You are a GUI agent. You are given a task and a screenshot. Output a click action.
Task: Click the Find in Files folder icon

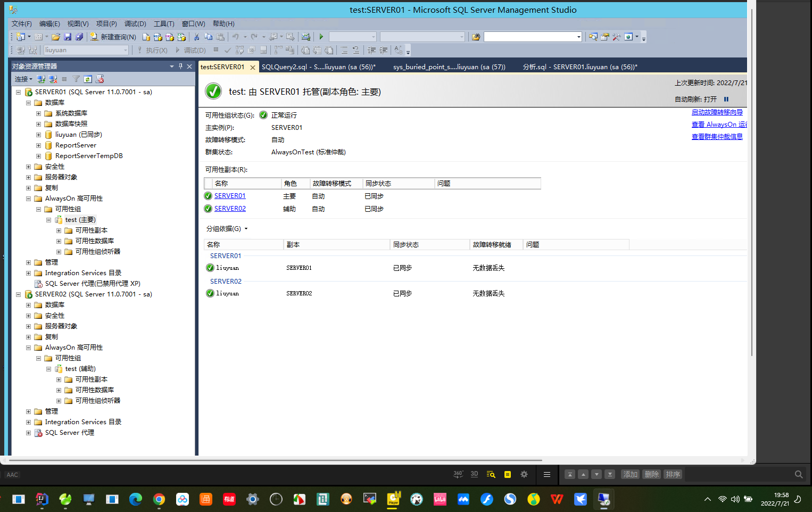[x=476, y=37]
